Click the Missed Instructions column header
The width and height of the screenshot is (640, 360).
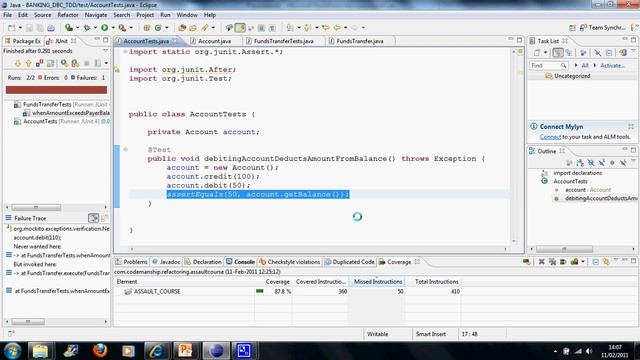coord(378,282)
